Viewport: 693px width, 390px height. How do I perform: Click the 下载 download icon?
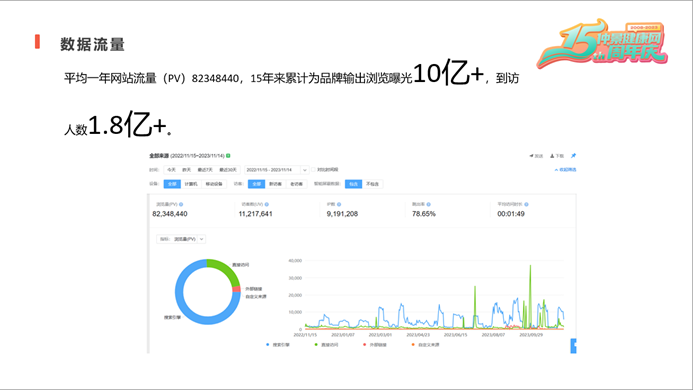click(x=552, y=156)
